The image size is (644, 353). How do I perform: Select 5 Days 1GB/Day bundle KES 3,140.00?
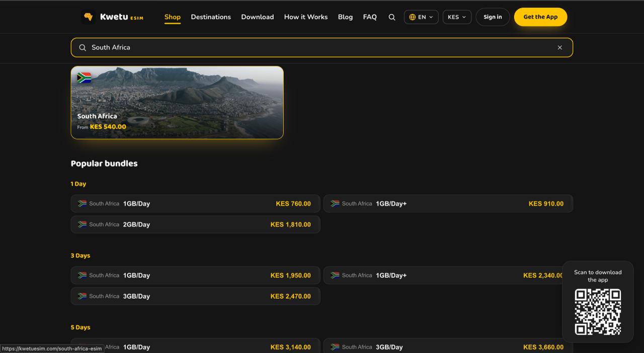click(195, 347)
